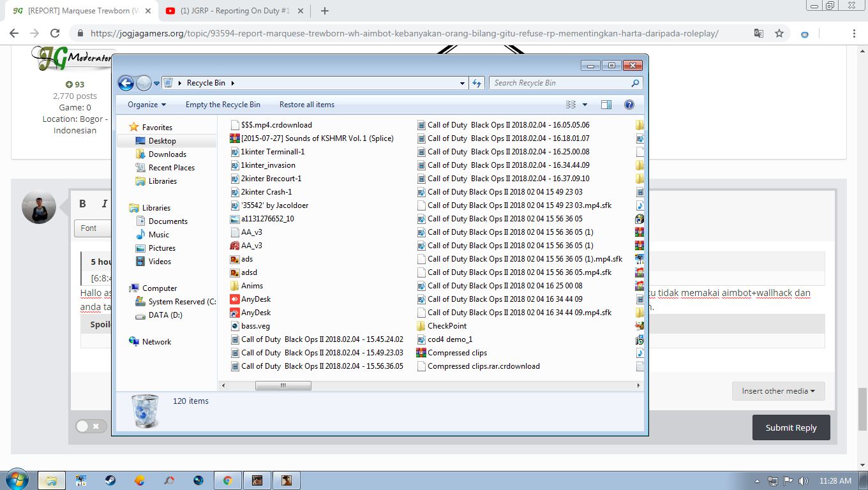868x490 pixels.
Task: Click the blue Help question mark icon
Action: click(629, 105)
